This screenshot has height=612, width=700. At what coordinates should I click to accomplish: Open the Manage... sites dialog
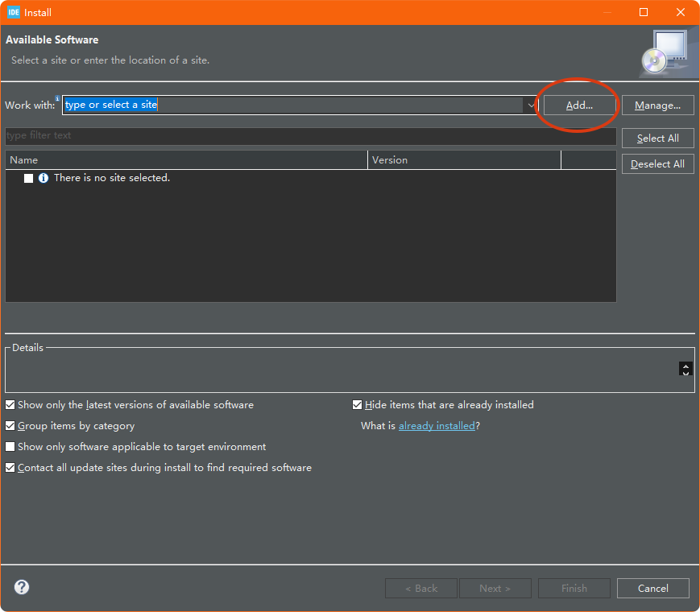[657, 105]
